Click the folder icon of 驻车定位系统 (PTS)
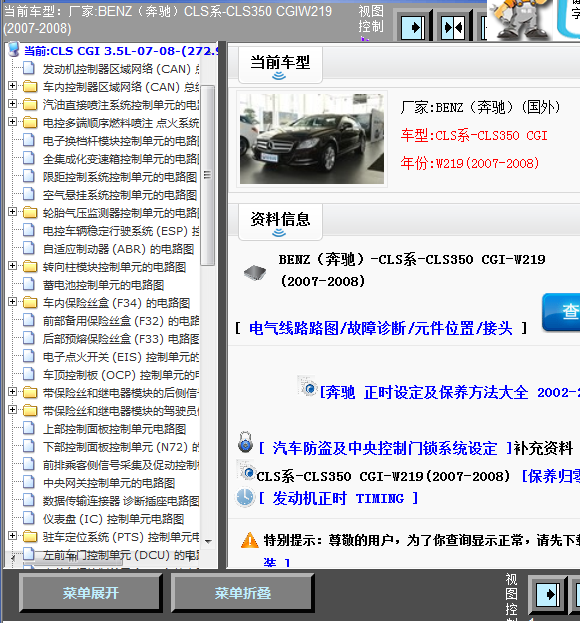 click(x=30, y=537)
